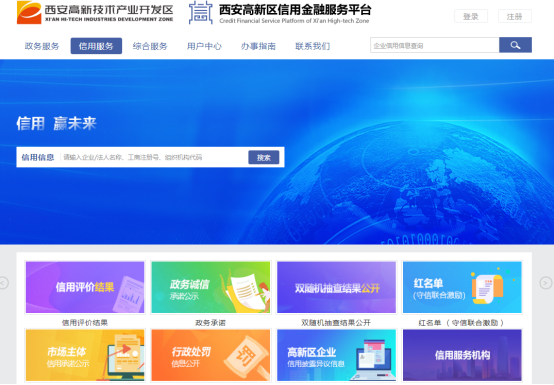The height and width of the screenshot is (385, 554).
Task: Click the 注册 button
Action: tap(514, 16)
